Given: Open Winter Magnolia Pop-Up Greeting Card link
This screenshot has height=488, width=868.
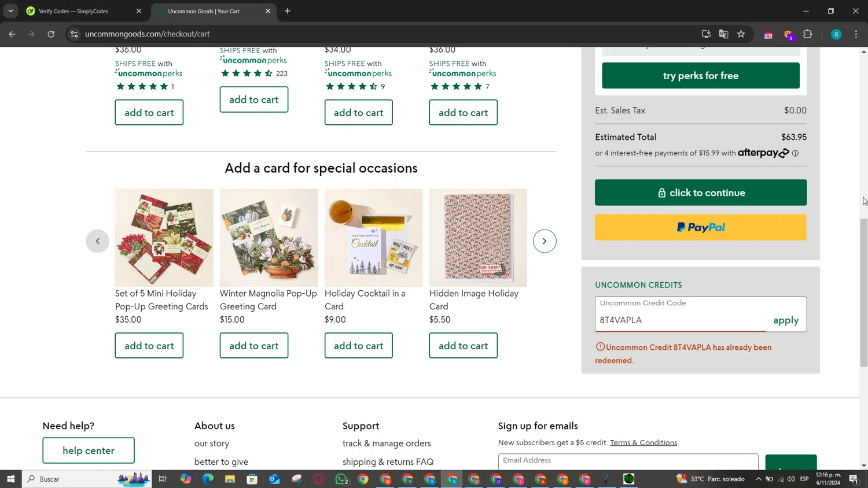Looking at the screenshot, I should (x=269, y=300).
